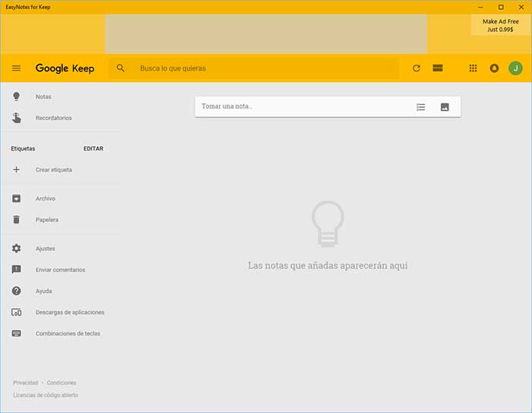Image resolution: width=532 pixels, height=413 pixels.
Task: Click the Busca lo que quieras search field
Action: [x=253, y=68]
